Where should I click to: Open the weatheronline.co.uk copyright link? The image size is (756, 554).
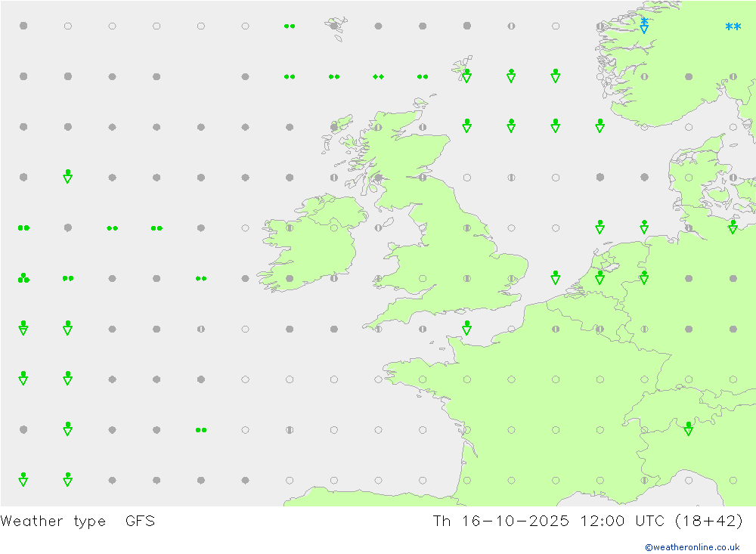(692, 546)
